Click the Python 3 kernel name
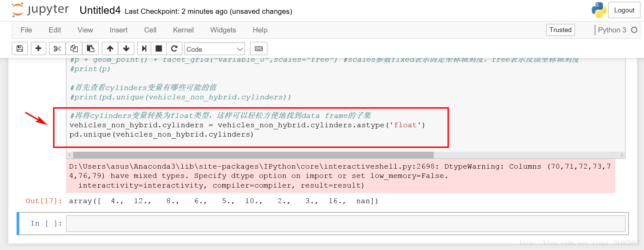 pos(612,30)
